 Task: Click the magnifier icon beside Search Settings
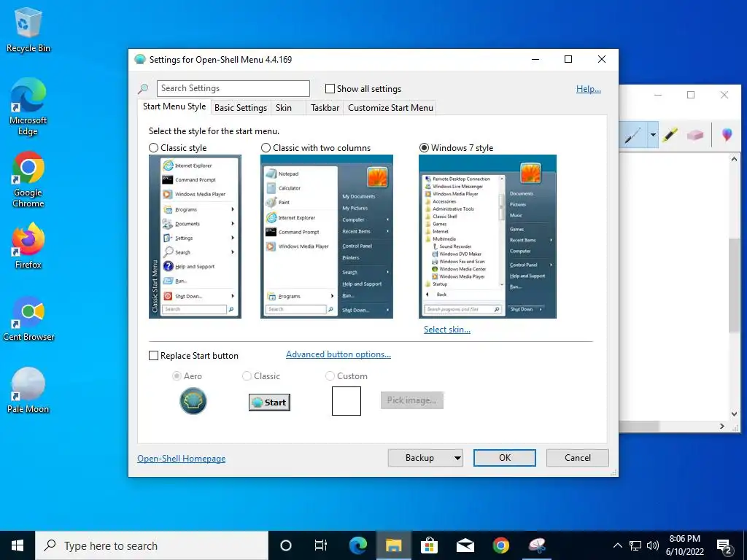(x=143, y=88)
